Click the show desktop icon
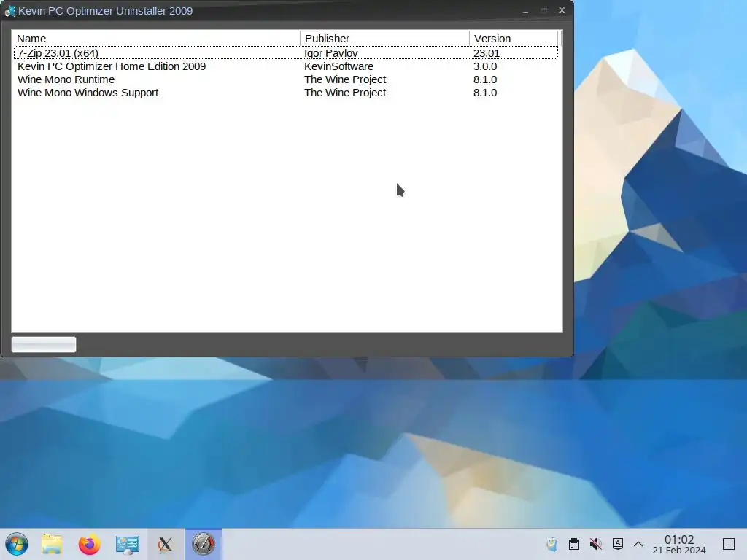The height and width of the screenshot is (560, 747). click(729, 544)
